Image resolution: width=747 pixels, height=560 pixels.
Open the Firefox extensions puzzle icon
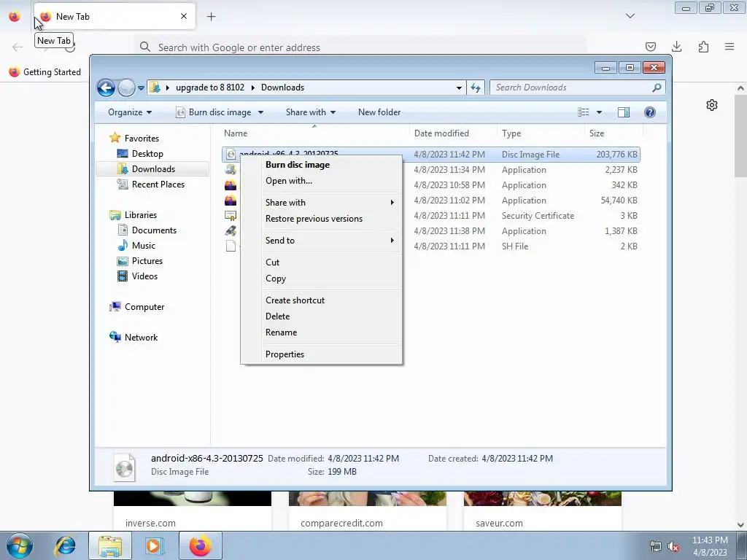click(703, 47)
